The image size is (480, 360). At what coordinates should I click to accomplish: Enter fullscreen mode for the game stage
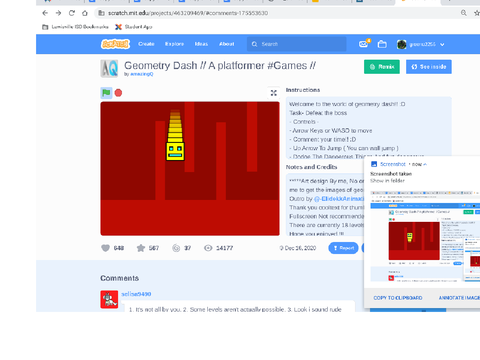274,93
